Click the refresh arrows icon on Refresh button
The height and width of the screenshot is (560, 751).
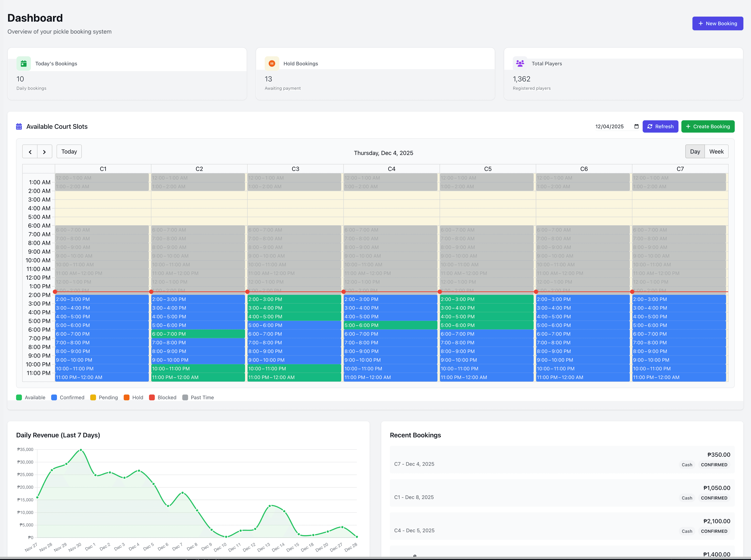coord(650,126)
